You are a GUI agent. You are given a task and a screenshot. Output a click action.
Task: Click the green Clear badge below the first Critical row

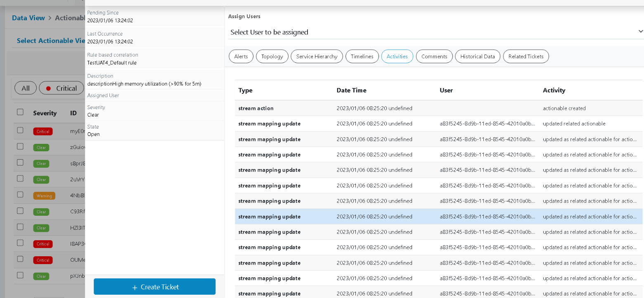pos(41,148)
